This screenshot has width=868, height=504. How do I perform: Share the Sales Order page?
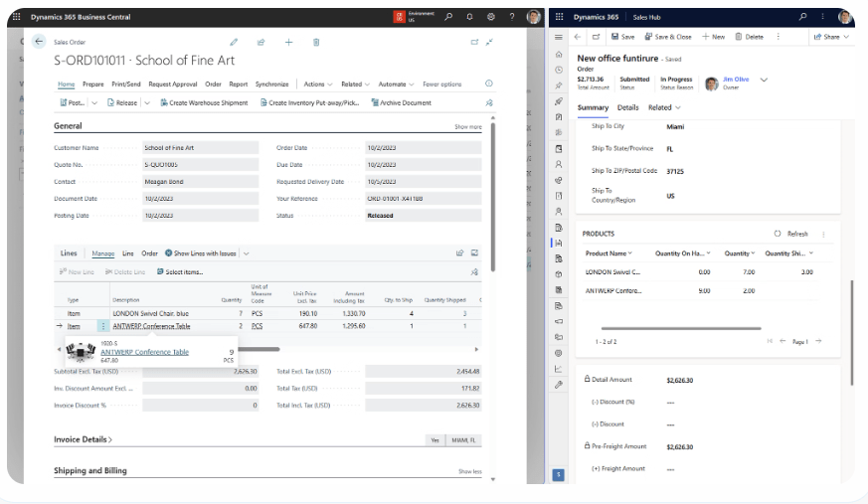point(260,42)
